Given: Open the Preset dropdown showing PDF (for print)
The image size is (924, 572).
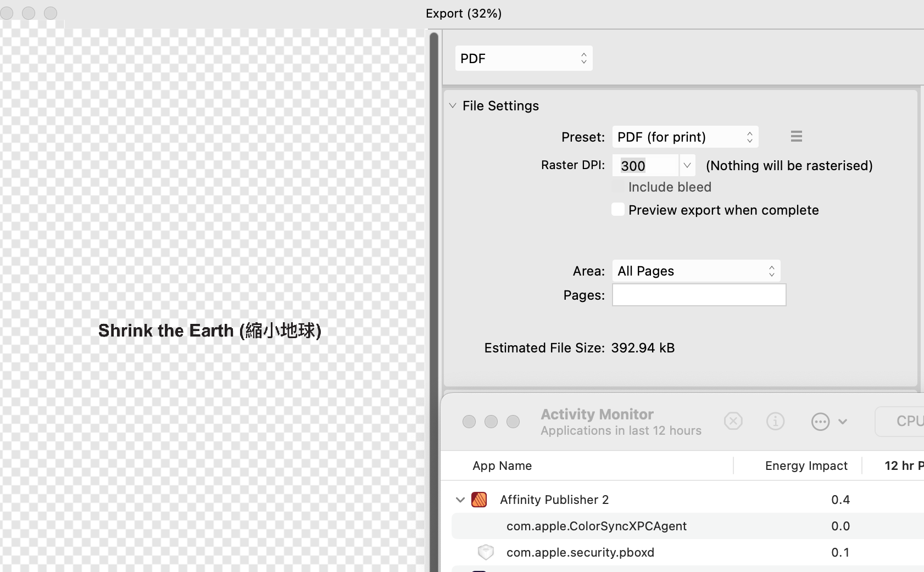Looking at the screenshot, I should (685, 137).
